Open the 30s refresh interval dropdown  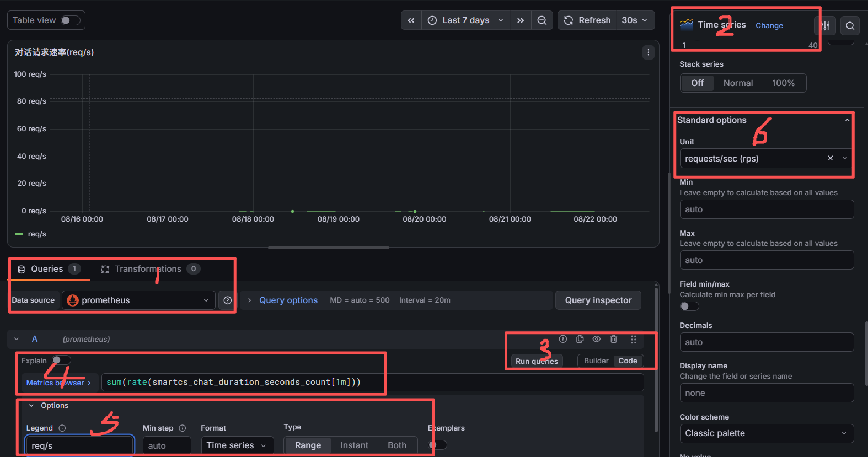[x=635, y=20]
